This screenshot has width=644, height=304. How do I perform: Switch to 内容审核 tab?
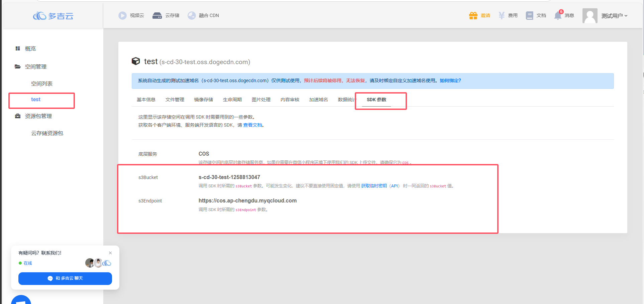coord(290,100)
